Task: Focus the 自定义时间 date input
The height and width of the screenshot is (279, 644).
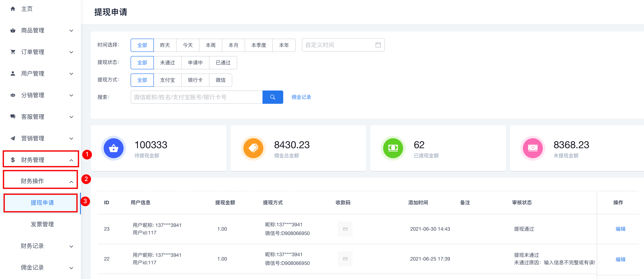Action: point(343,45)
